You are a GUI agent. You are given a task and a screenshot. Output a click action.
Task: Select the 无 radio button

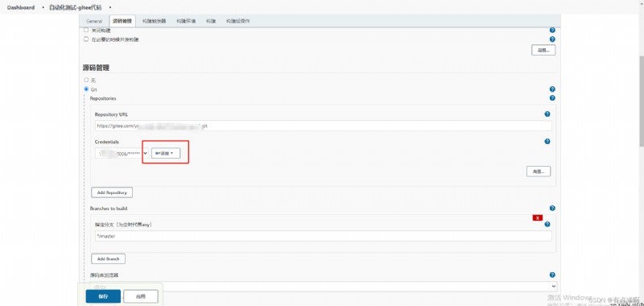[86, 80]
